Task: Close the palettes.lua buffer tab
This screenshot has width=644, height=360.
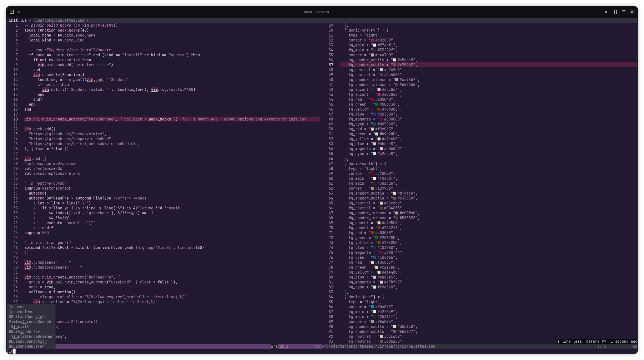Action: click(x=88, y=20)
